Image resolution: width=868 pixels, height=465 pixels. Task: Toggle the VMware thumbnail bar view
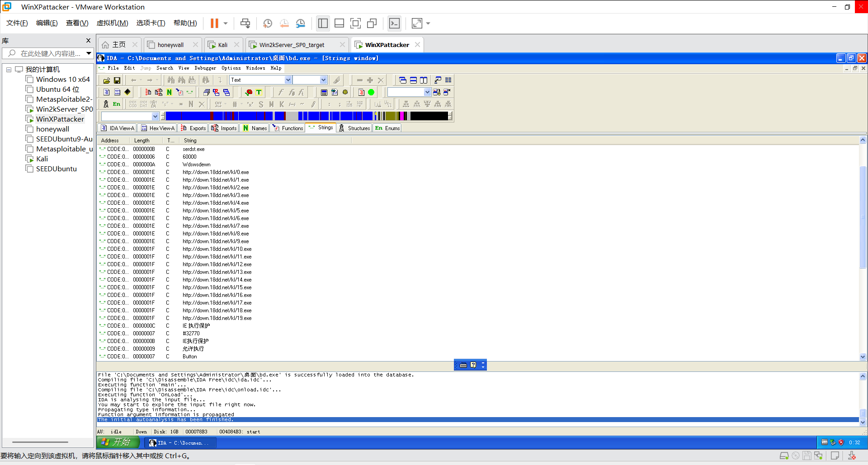(x=340, y=23)
